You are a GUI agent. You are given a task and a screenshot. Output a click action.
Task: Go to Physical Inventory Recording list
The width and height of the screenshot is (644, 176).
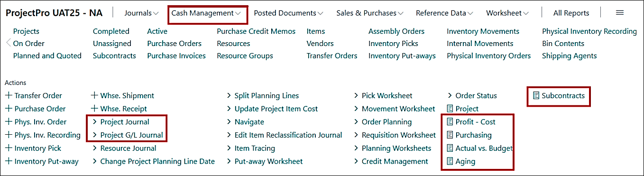(589, 31)
